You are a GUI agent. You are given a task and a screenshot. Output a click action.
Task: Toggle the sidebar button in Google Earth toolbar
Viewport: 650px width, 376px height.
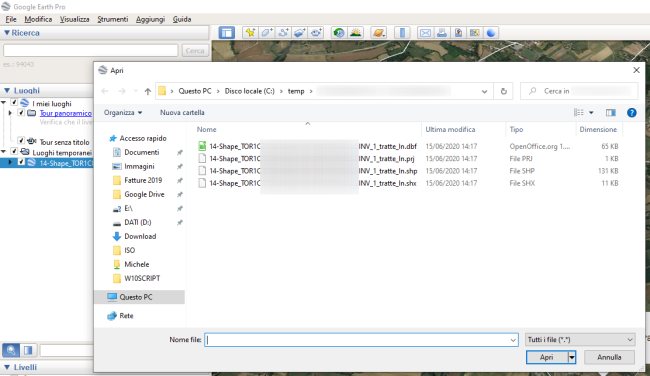227,33
